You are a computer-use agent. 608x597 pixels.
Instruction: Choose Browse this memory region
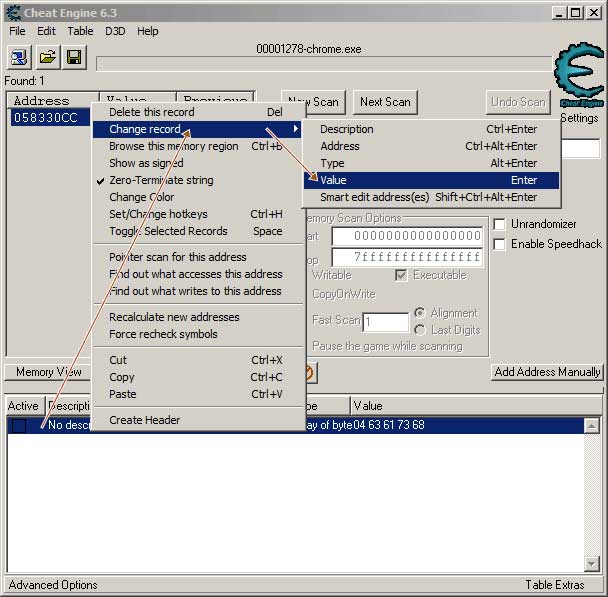(197, 146)
